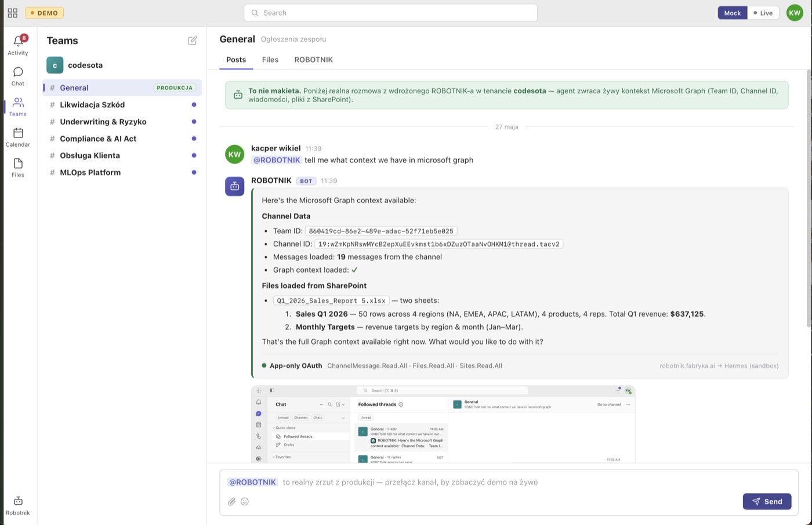Open the emoji picker icon
This screenshot has height=525, width=812.
pyautogui.click(x=245, y=502)
